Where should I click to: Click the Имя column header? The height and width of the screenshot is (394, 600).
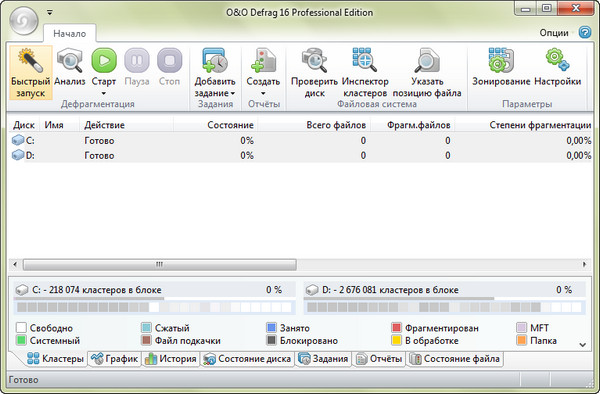pos(60,125)
